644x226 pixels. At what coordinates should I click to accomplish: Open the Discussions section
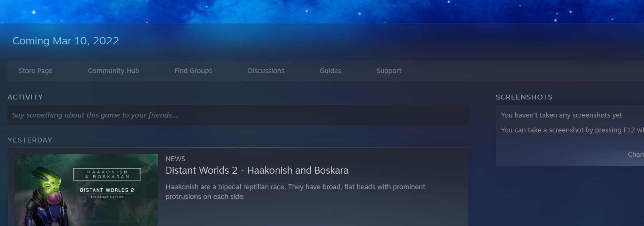point(266,71)
